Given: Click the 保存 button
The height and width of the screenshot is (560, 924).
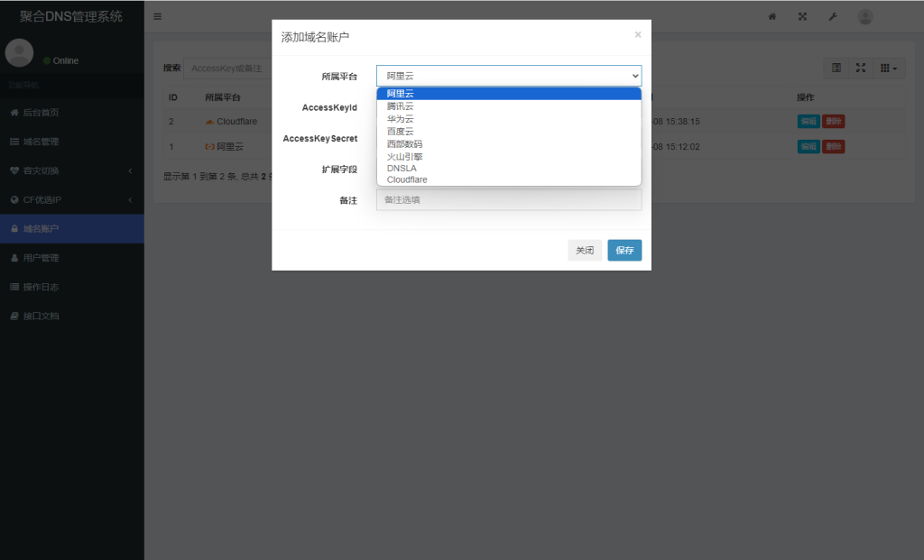Looking at the screenshot, I should (x=624, y=251).
